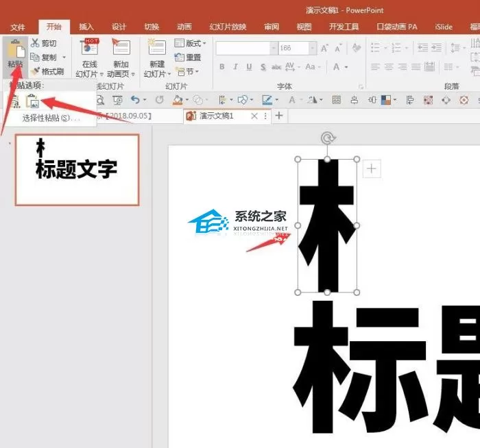
Task: Open the font size dropdown showing 166
Action: (x=312, y=48)
